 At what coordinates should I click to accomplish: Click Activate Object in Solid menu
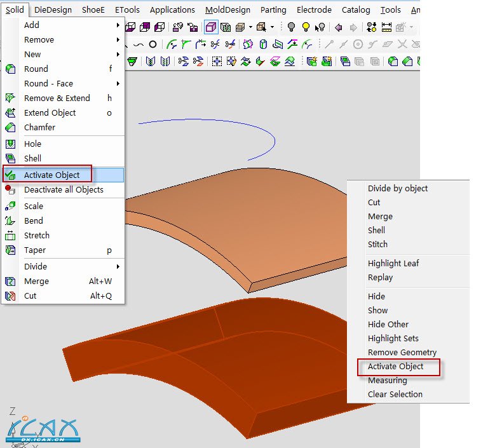52,175
